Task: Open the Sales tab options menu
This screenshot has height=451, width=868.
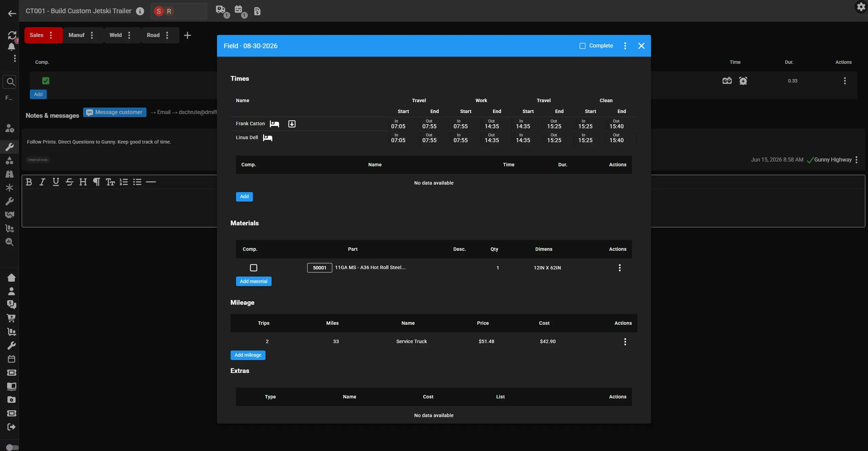Action: point(51,35)
